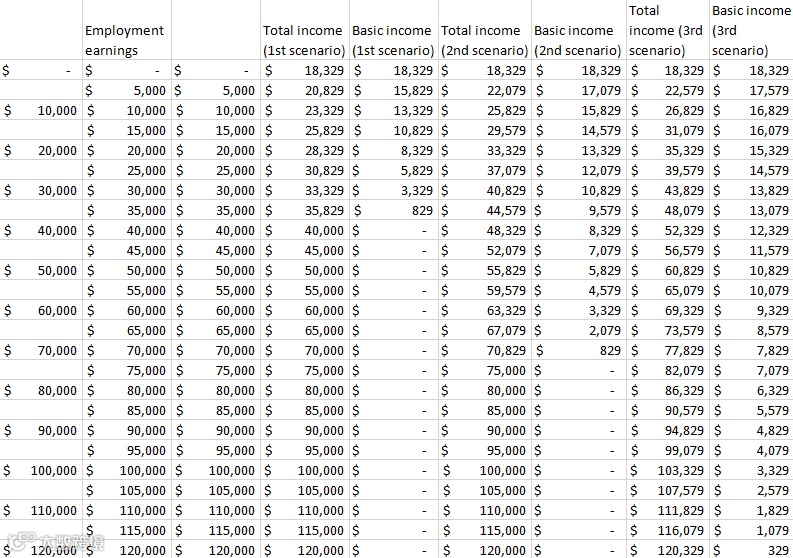Click 829 under Basic income (2nd scenario)

tap(610, 351)
